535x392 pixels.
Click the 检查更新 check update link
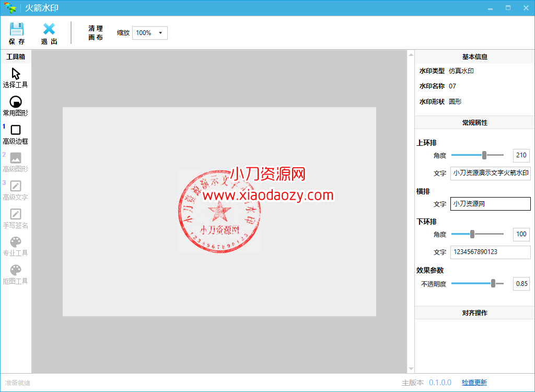(474, 383)
